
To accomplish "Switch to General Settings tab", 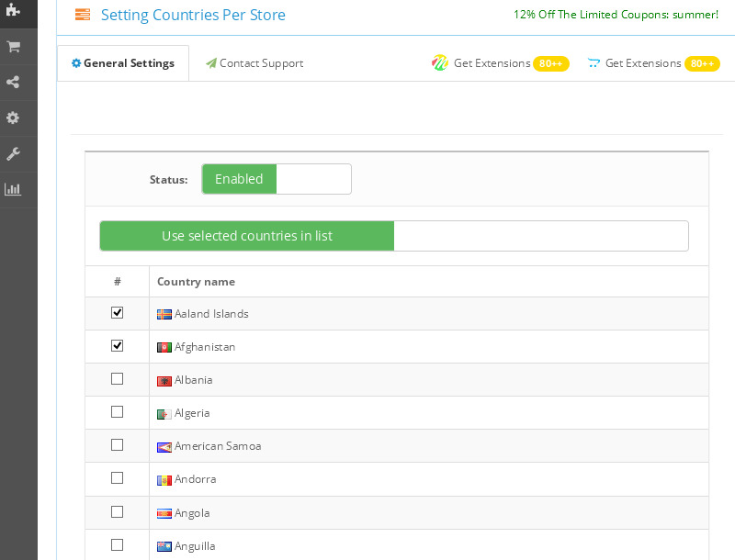I will pyautogui.click(x=123, y=63).
